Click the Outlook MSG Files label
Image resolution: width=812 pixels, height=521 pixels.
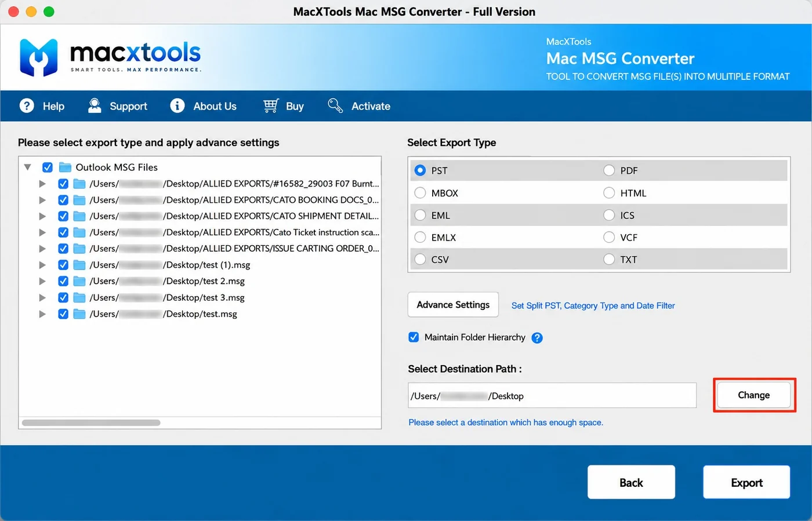coord(117,167)
